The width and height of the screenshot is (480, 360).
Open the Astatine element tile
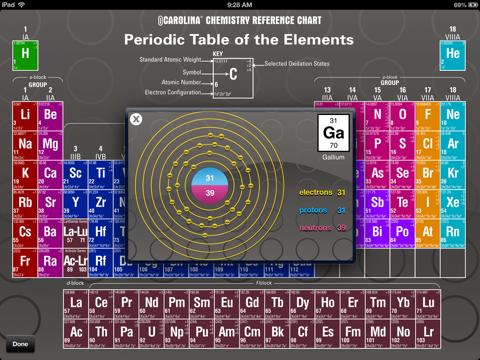point(428,234)
